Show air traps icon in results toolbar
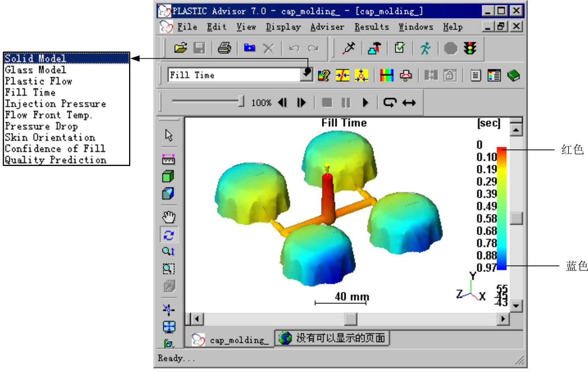The image size is (588, 372). [361, 76]
